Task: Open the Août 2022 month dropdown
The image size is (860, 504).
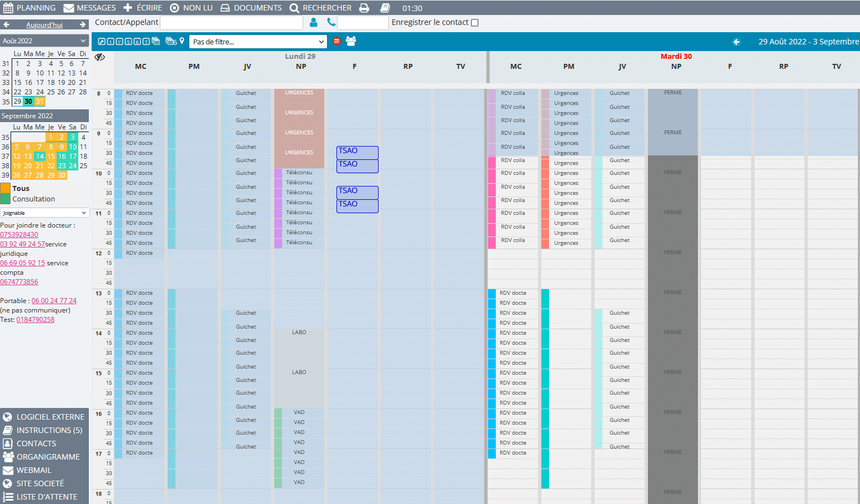Action: click(x=44, y=41)
